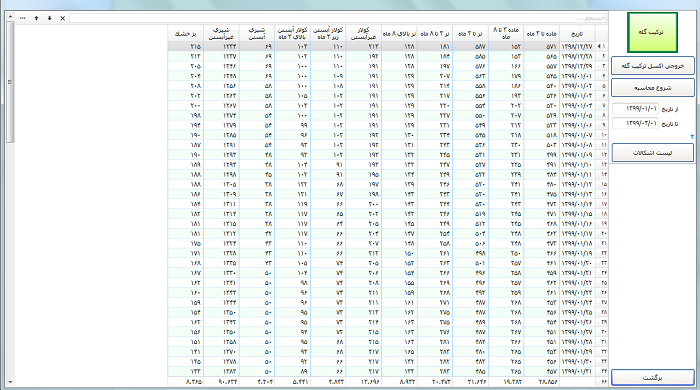This screenshot has height=390, width=700.
Task: Open the three-dots search options icon
Action: pyautogui.click(x=23, y=18)
